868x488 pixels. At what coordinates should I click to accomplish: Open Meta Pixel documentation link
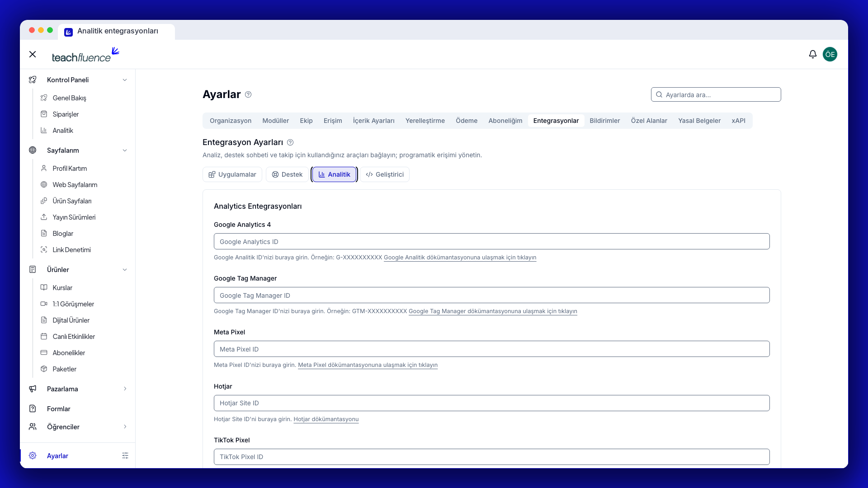[368, 365]
